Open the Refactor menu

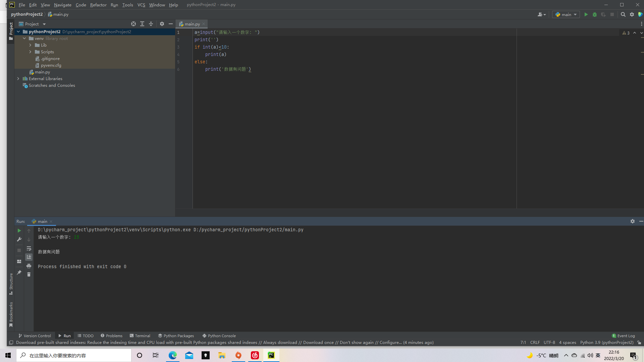[98, 5]
